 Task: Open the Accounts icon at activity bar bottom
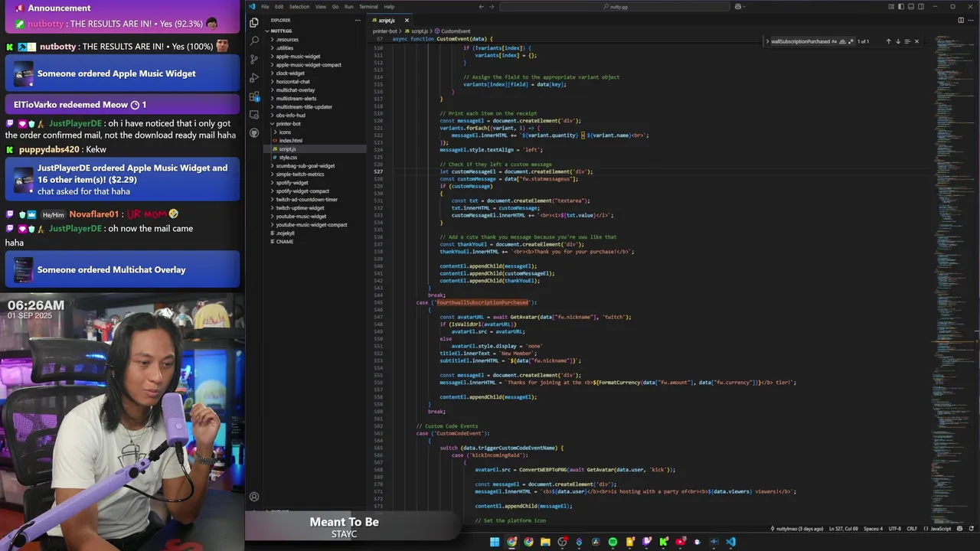pos(254,497)
